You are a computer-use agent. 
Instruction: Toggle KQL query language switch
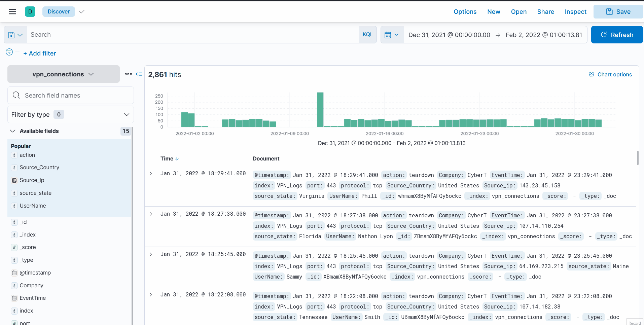[x=368, y=35]
